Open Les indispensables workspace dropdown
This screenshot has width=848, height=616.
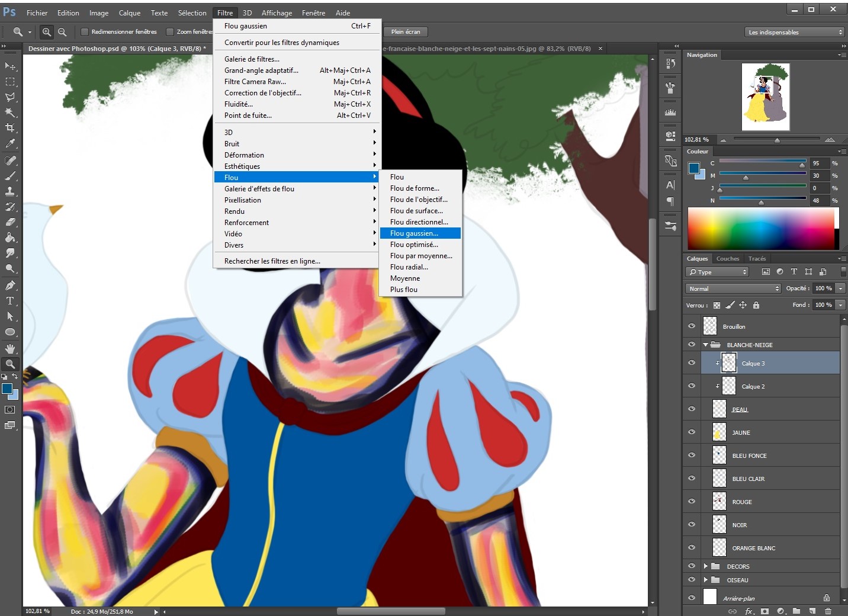tap(794, 32)
